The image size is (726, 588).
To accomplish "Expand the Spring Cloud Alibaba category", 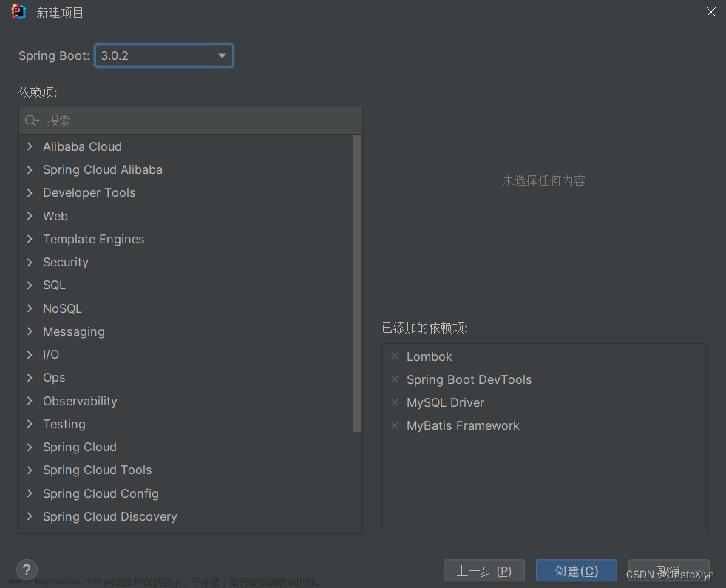I will [30, 169].
